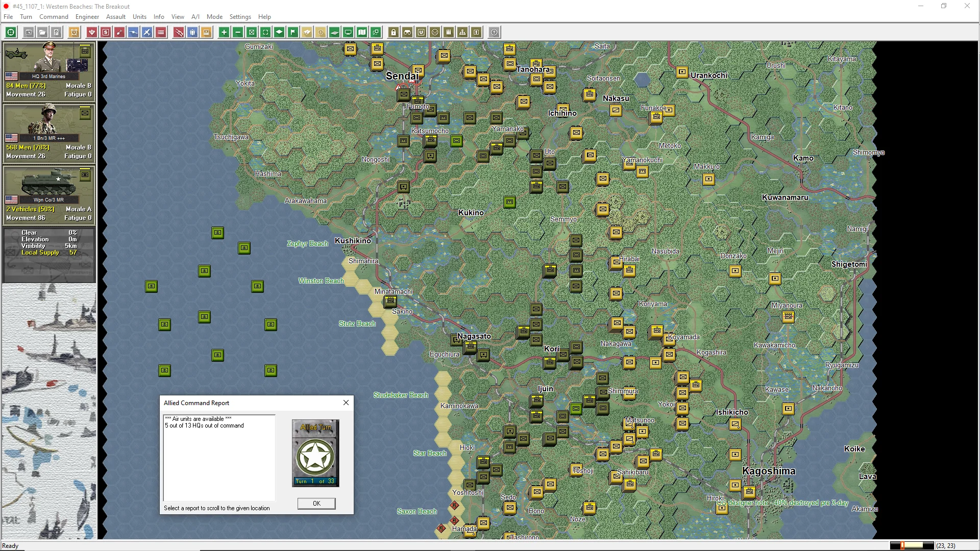Open the Engineer menu

(87, 17)
